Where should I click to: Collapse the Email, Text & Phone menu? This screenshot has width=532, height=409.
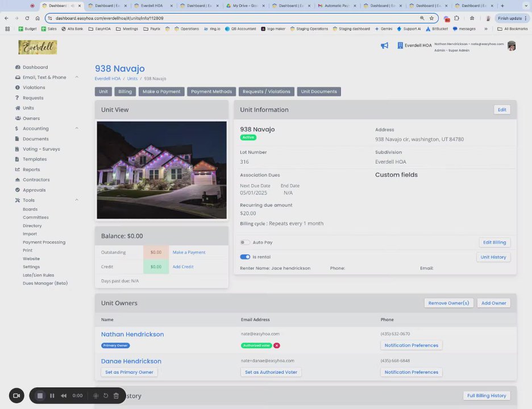tap(77, 77)
